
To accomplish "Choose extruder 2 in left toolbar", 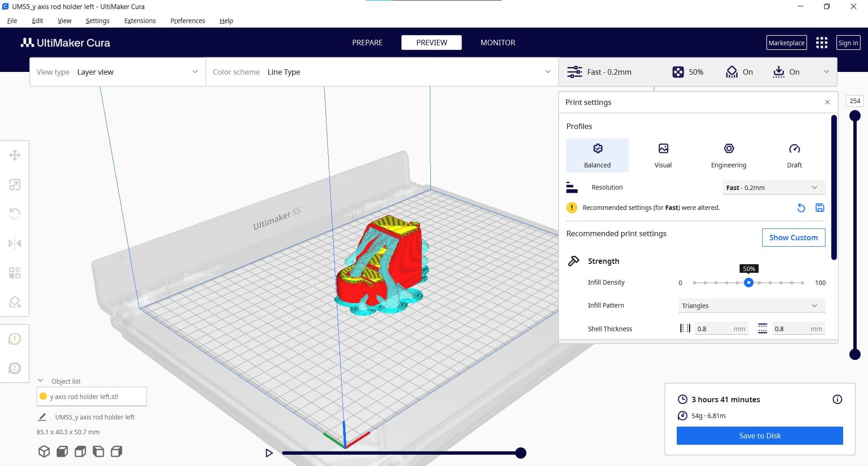I will pyautogui.click(x=14, y=368).
